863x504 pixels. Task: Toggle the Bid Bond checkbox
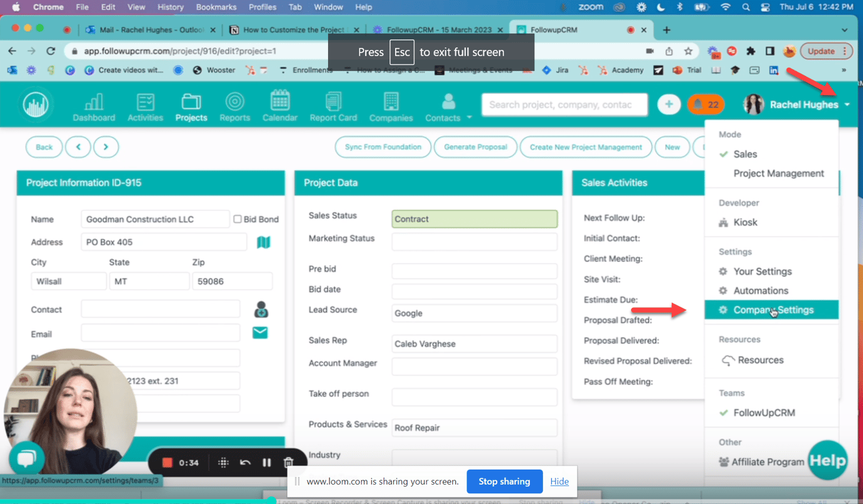coord(238,219)
